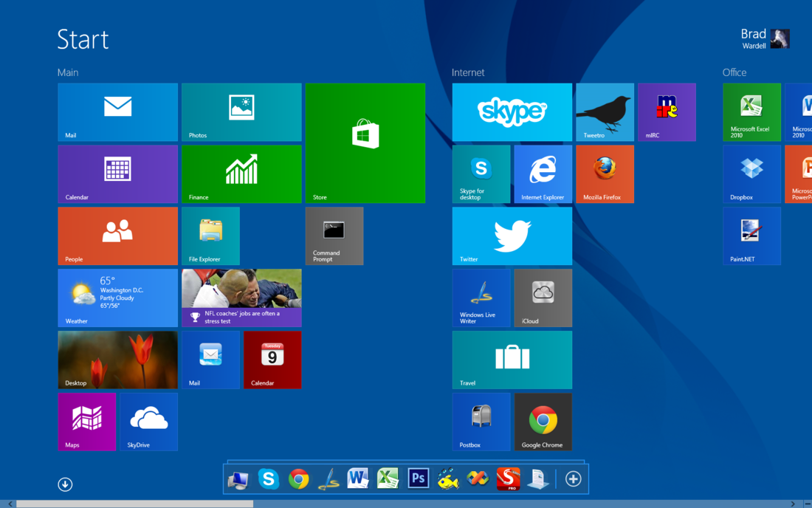Click the computer icon in the bottom dock
This screenshot has width=812, height=508.
238,479
